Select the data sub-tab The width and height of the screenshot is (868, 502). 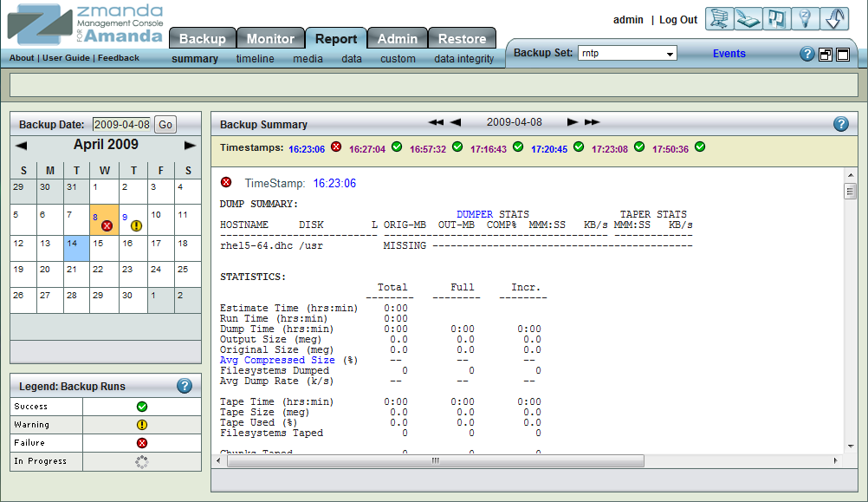click(x=352, y=59)
